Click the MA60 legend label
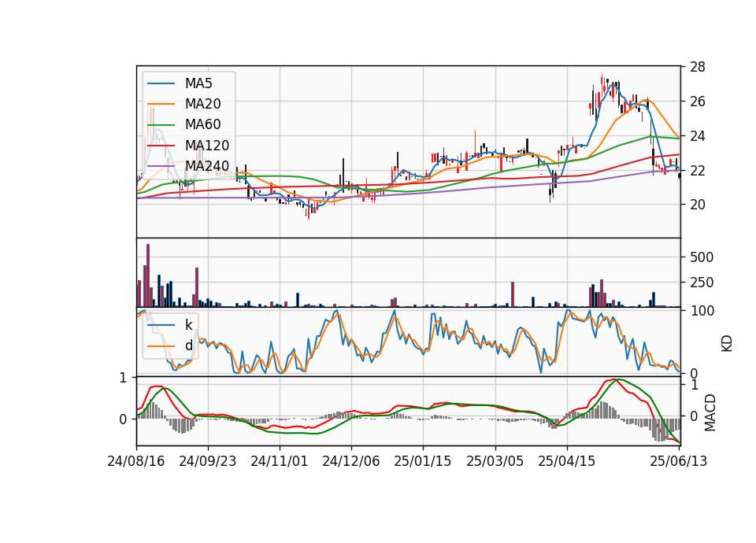The image size is (756, 543). pyautogui.click(x=202, y=124)
